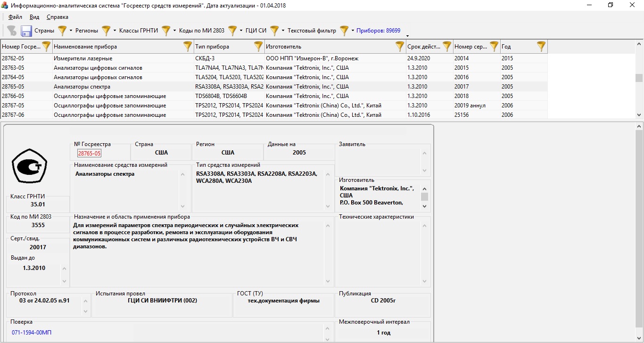Image resolution: width=644 pixels, height=343 pixels.
Task: Click the Регионы funnel filter icon
Action: pyautogui.click(x=106, y=31)
